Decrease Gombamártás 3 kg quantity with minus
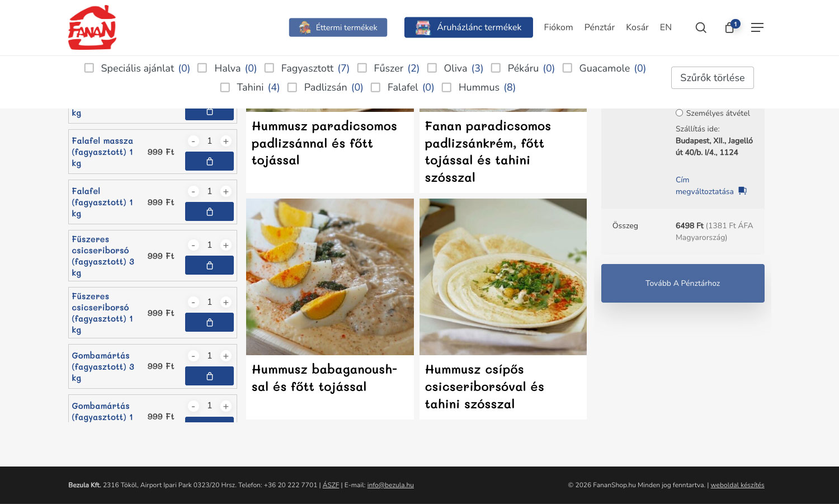This screenshot has height=504, width=839. pyautogui.click(x=193, y=356)
